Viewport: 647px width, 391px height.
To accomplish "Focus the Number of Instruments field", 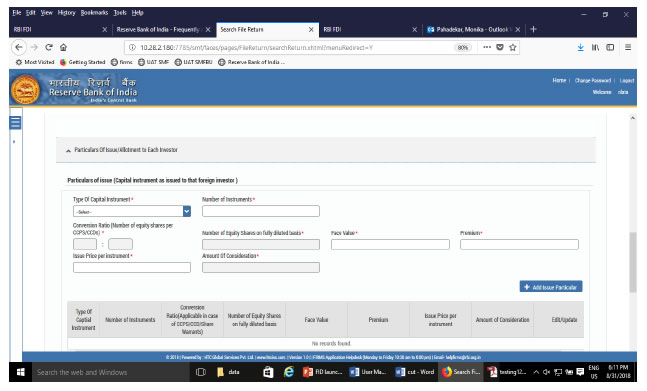I will 261,211.
